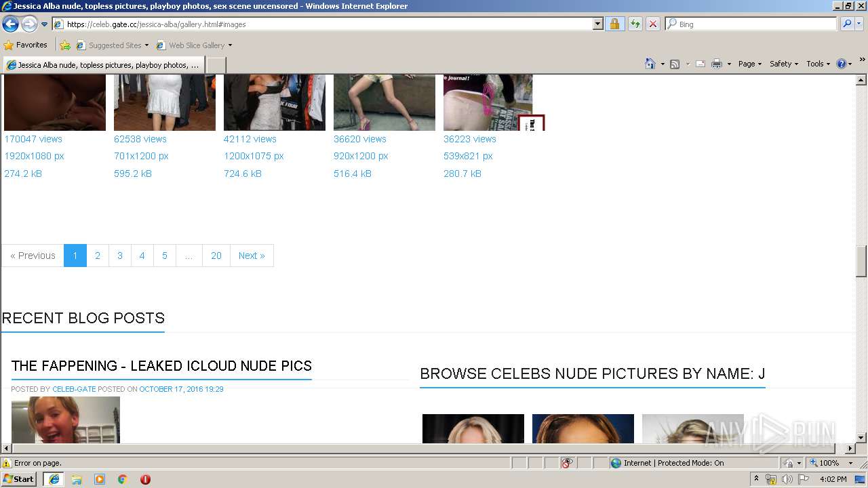Click the October 17, 2016 date link
Screen dimensions: 868x488
pyautogui.click(x=181, y=389)
